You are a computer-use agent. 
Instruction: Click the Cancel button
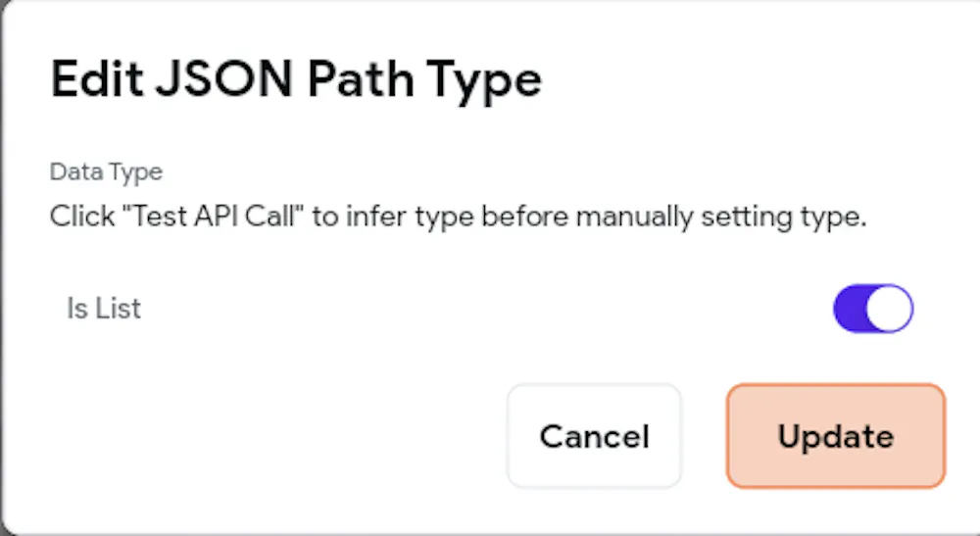pyautogui.click(x=594, y=436)
